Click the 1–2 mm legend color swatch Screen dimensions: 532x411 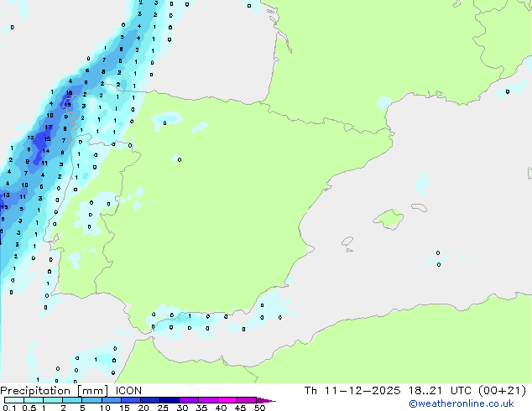pyautogui.click(x=53, y=400)
